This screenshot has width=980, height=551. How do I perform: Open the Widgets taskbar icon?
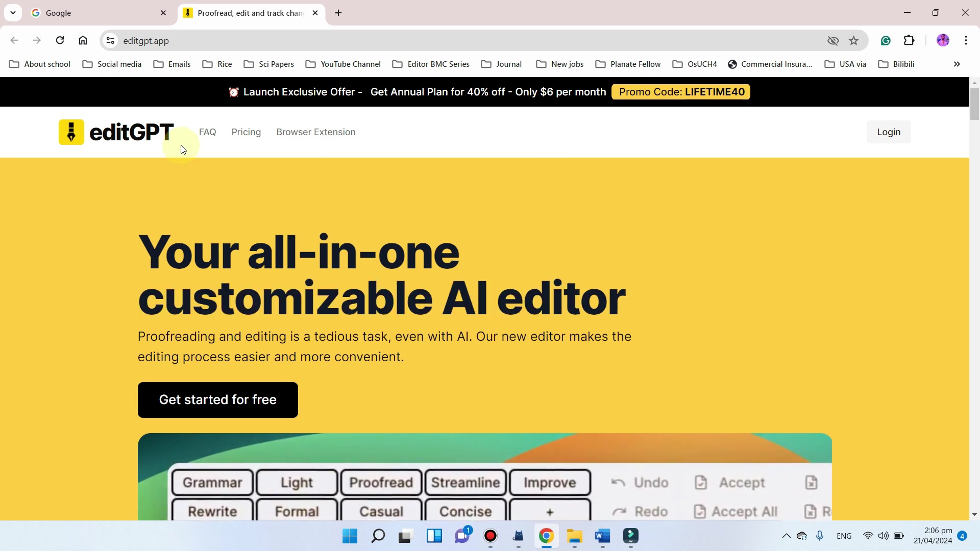pos(434,536)
